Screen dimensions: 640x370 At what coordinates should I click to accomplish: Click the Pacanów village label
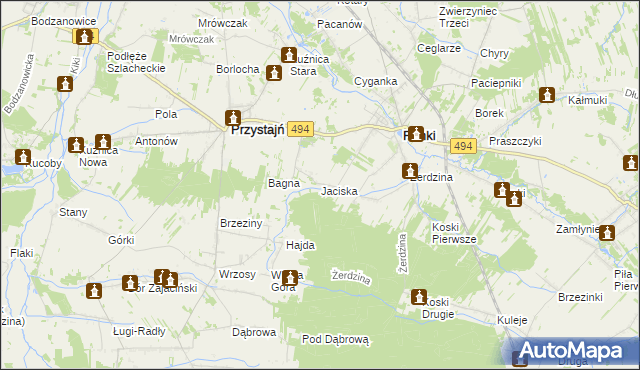click(x=340, y=24)
